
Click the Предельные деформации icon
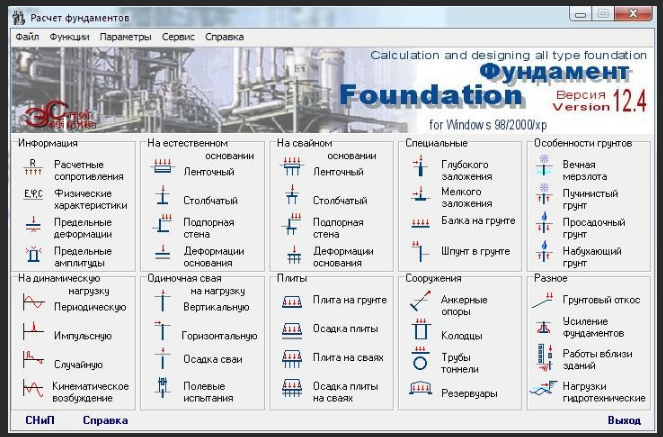tap(33, 224)
